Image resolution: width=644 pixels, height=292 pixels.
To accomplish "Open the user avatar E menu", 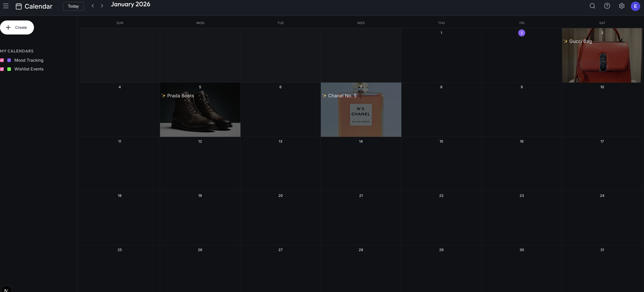I will (635, 6).
